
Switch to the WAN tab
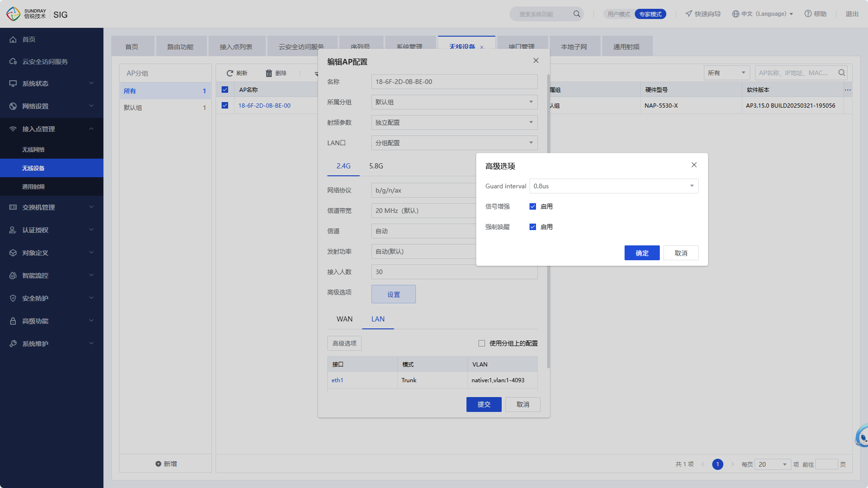pos(345,319)
